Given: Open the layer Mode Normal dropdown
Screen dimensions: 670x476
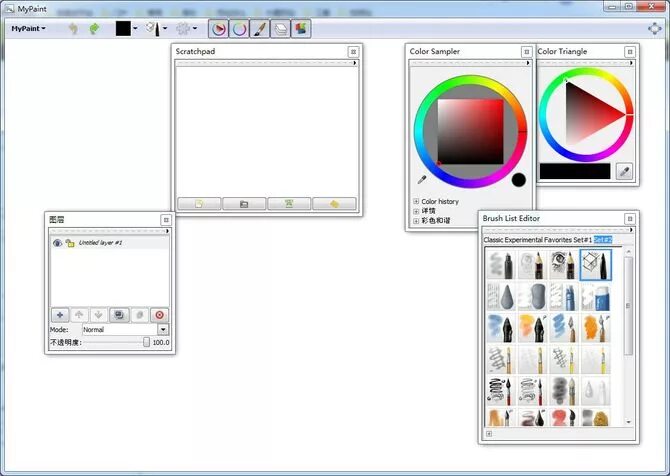Looking at the screenshot, I should tap(125, 329).
